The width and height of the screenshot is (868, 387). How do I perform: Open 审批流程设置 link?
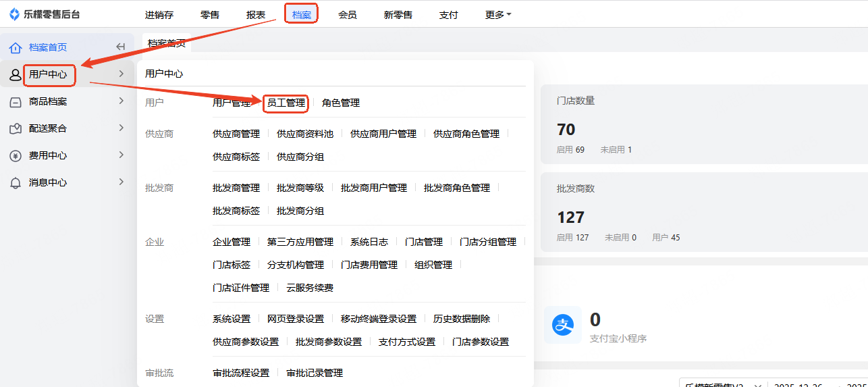[241, 373]
